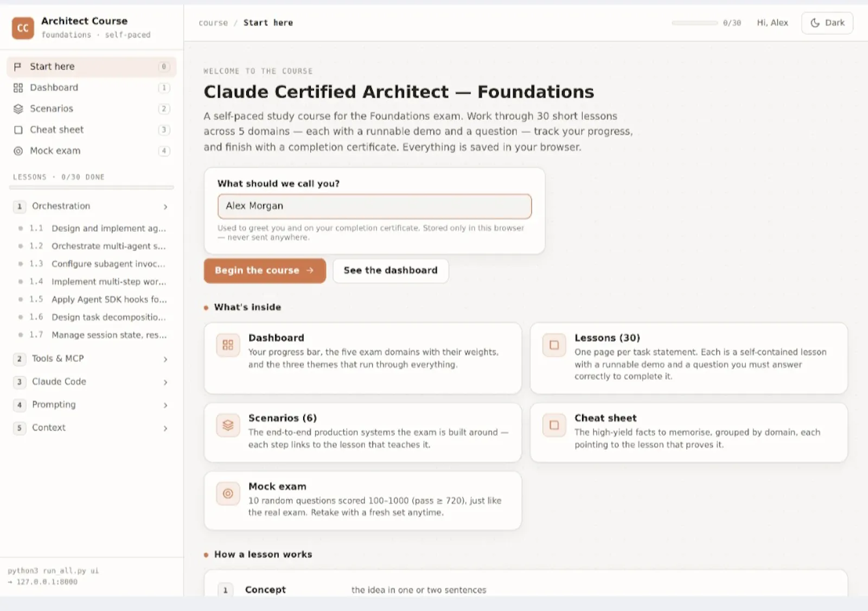Open the Cheat sheet nav item
The width and height of the screenshot is (868, 611).
click(x=91, y=130)
